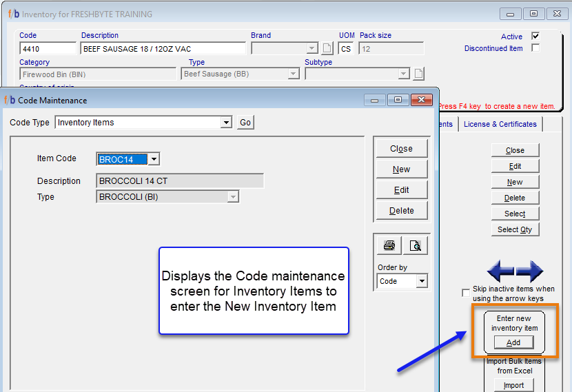
Task: Switch to the License & Certificates tab
Action: 500,124
